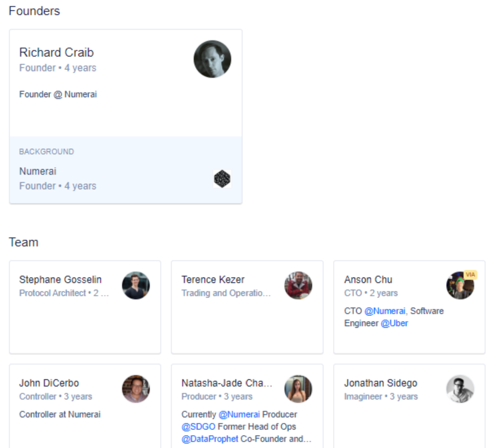Click the Numerai background company name
The height and width of the screenshot is (448, 490).
(x=38, y=171)
